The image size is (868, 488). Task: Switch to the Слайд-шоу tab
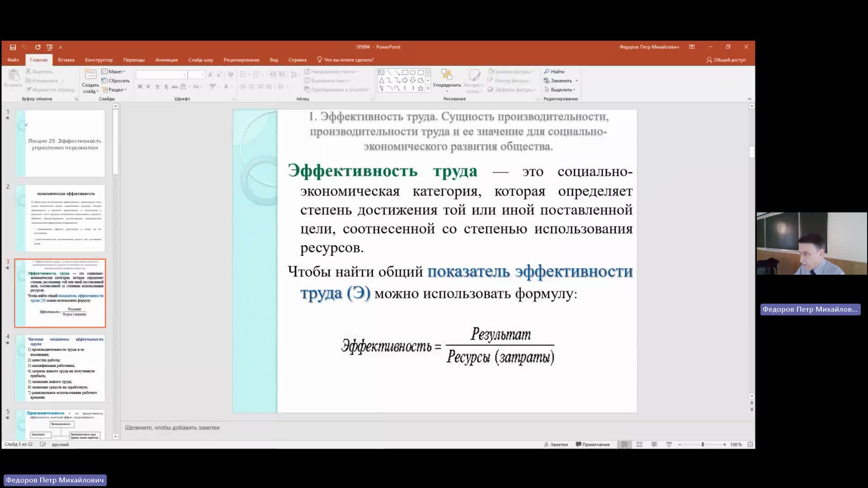[201, 60]
